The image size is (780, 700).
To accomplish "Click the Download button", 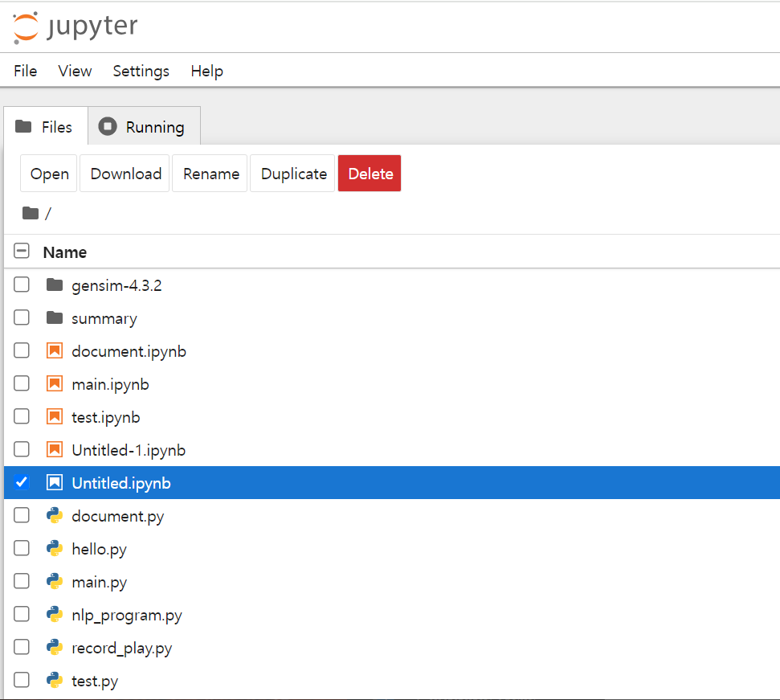I will click(125, 174).
